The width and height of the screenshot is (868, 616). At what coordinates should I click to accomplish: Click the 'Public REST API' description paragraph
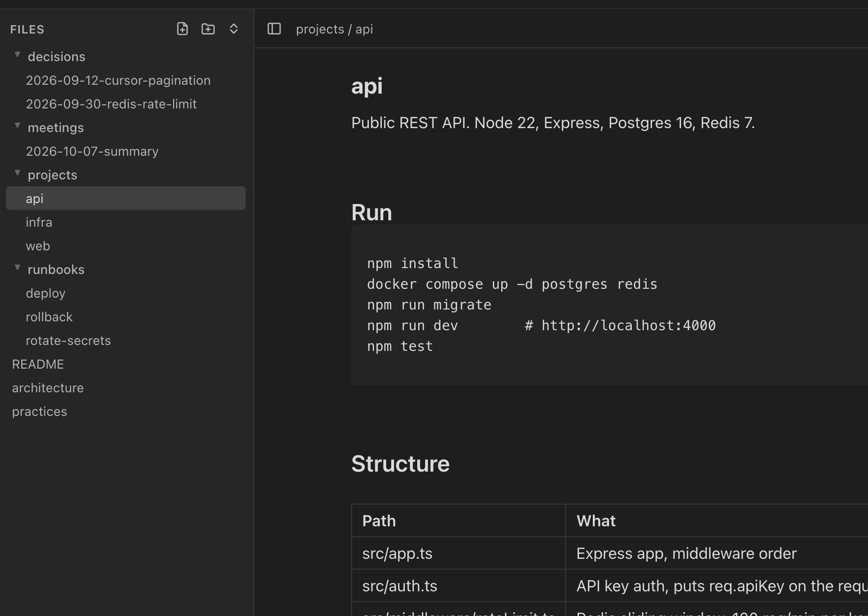pos(553,123)
